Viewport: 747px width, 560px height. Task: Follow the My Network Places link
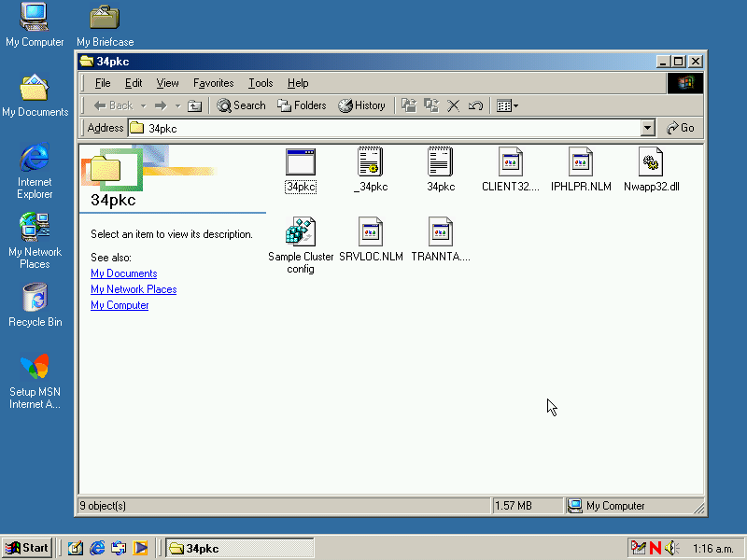(134, 289)
